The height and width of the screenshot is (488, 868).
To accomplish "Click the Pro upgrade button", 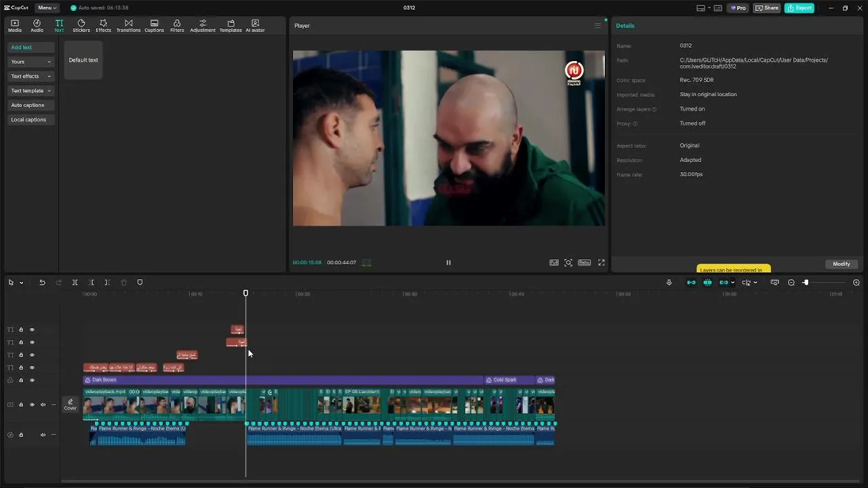I will pos(738,7).
